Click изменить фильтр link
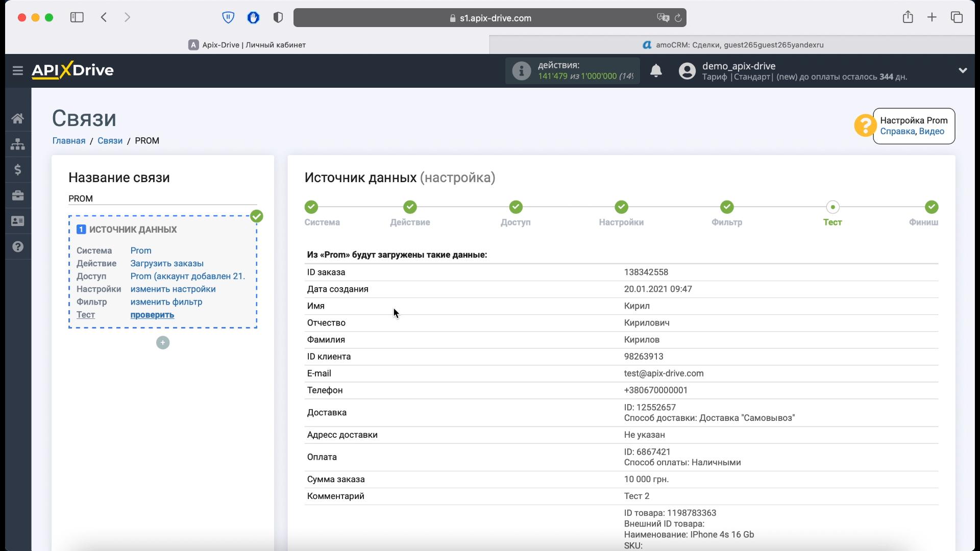The width and height of the screenshot is (980, 551). coord(166,302)
